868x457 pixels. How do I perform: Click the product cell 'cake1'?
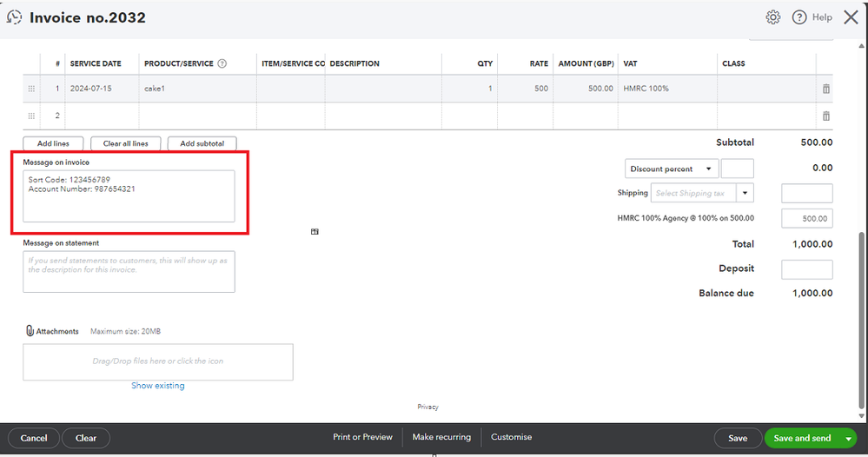pyautogui.click(x=197, y=89)
